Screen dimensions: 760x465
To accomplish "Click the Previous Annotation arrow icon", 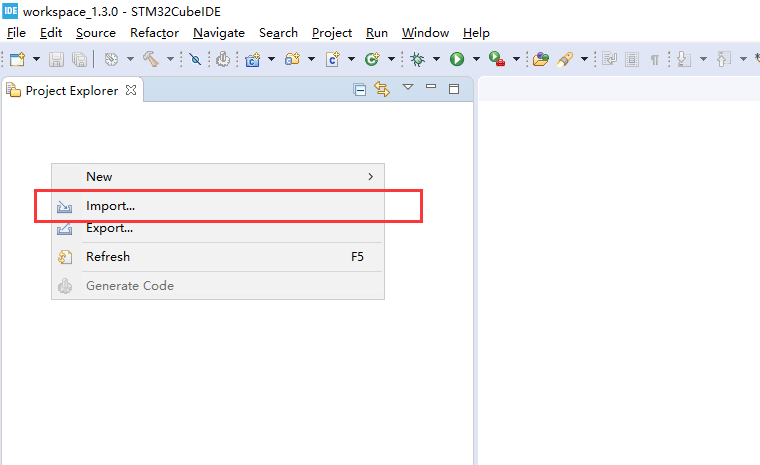I will coord(724,59).
